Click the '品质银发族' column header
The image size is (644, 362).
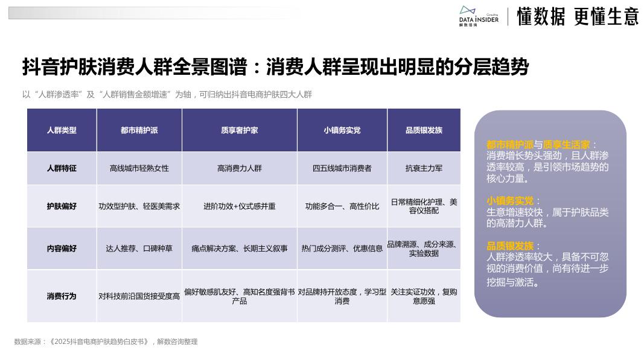pyautogui.click(x=424, y=130)
